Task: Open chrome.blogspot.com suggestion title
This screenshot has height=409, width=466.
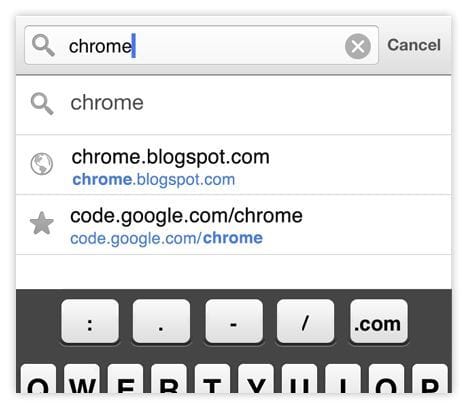Action: 170,157
